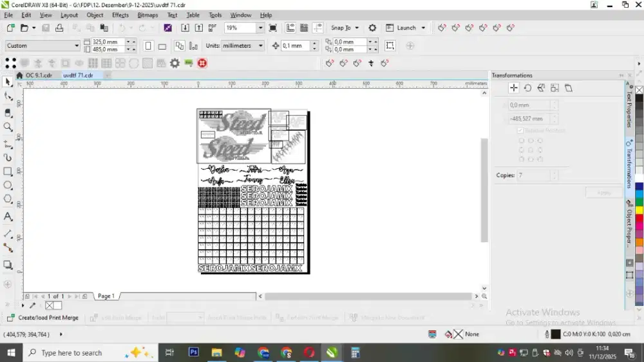Open the File menu

pyautogui.click(x=8, y=15)
